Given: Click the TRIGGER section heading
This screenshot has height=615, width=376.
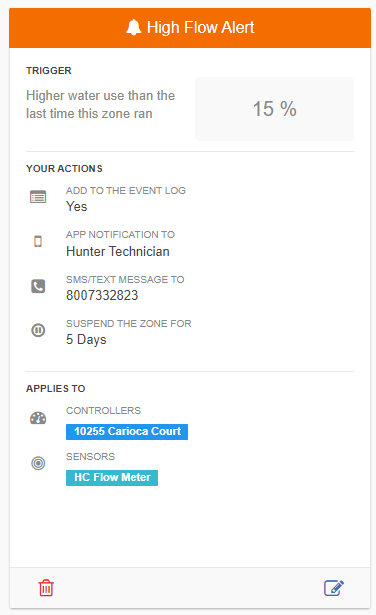Looking at the screenshot, I should coord(49,71).
